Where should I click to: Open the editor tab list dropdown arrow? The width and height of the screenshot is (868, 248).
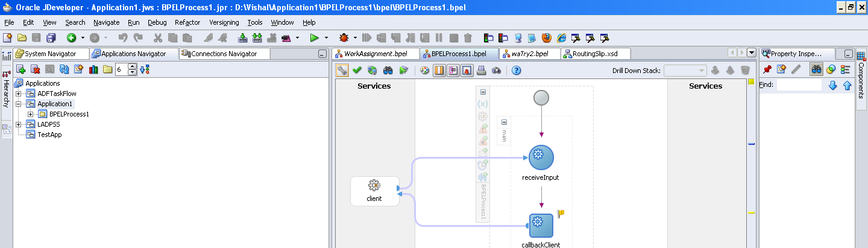pos(751,53)
